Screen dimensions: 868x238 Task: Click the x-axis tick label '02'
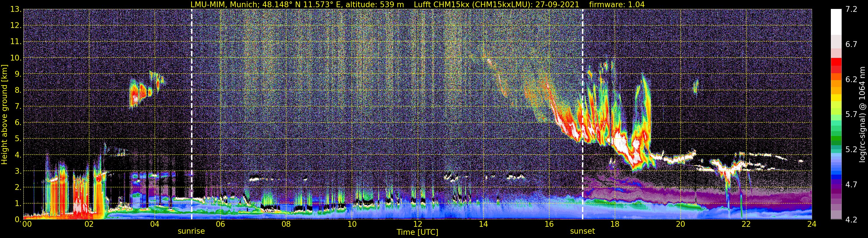(89, 224)
